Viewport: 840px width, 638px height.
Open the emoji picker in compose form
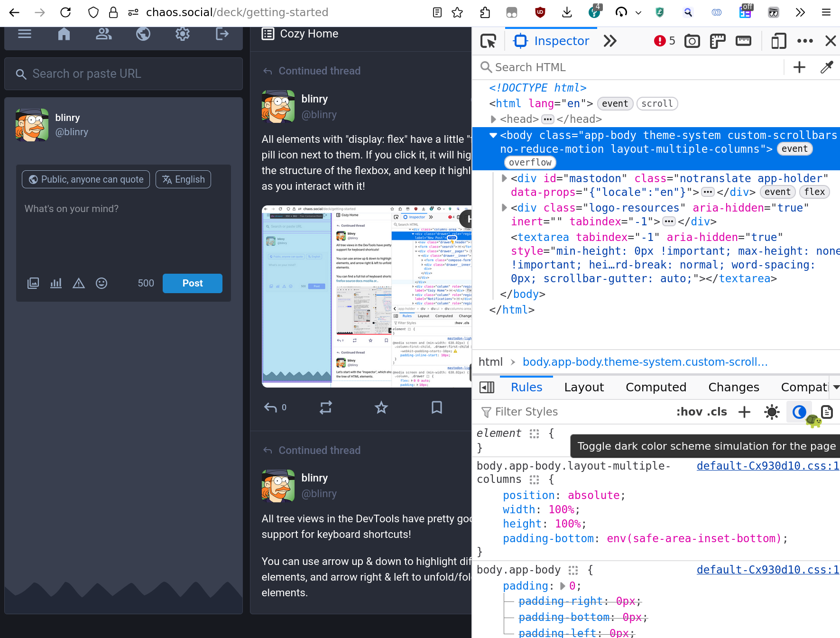102,283
